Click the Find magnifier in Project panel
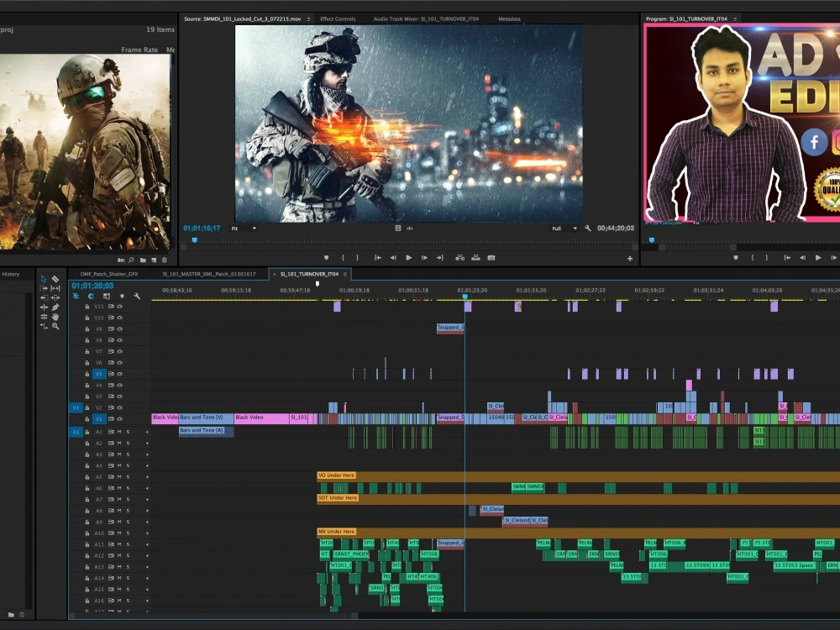This screenshot has height=630, width=840. (x=131, y=260)
